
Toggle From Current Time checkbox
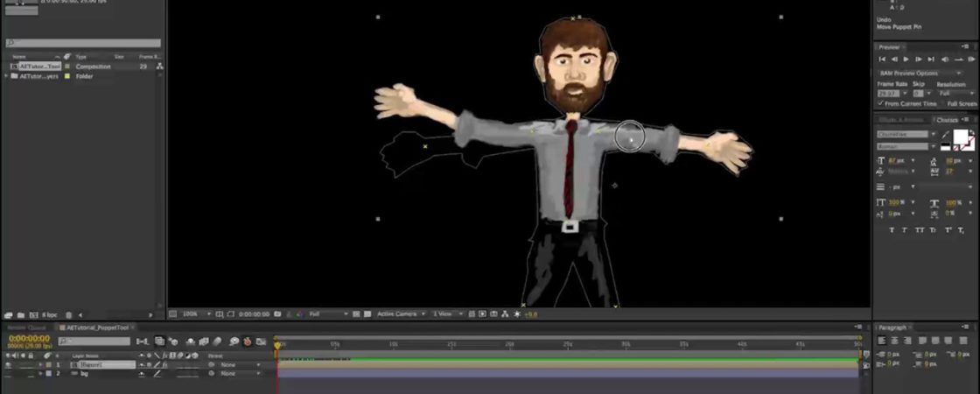tap(880, 104)
